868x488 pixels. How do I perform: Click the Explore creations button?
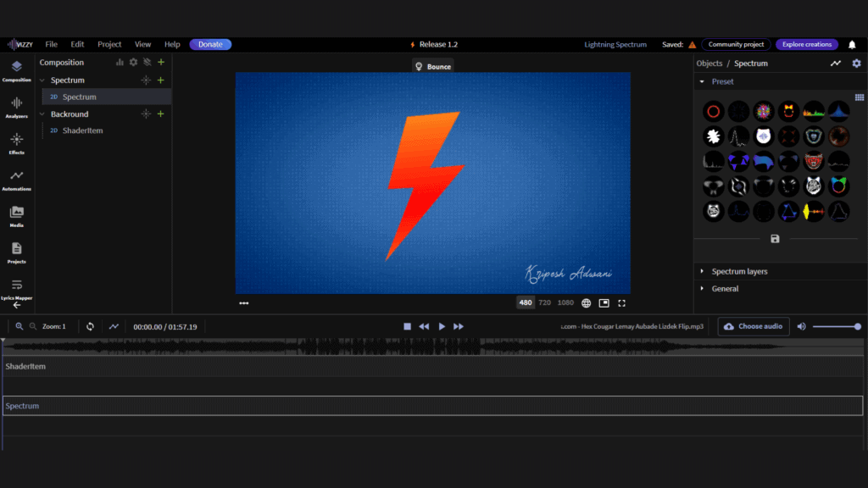[805, 44]
